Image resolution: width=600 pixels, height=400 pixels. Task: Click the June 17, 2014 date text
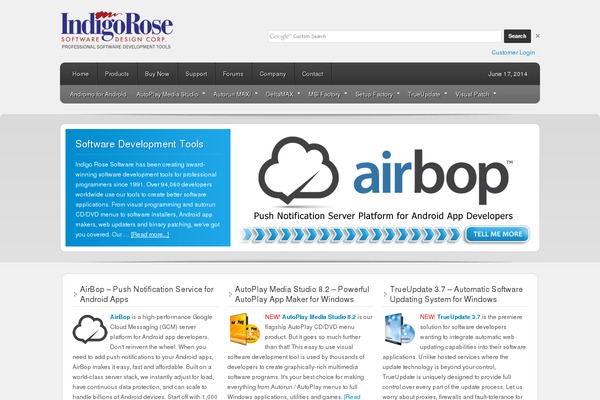[507, 74]
